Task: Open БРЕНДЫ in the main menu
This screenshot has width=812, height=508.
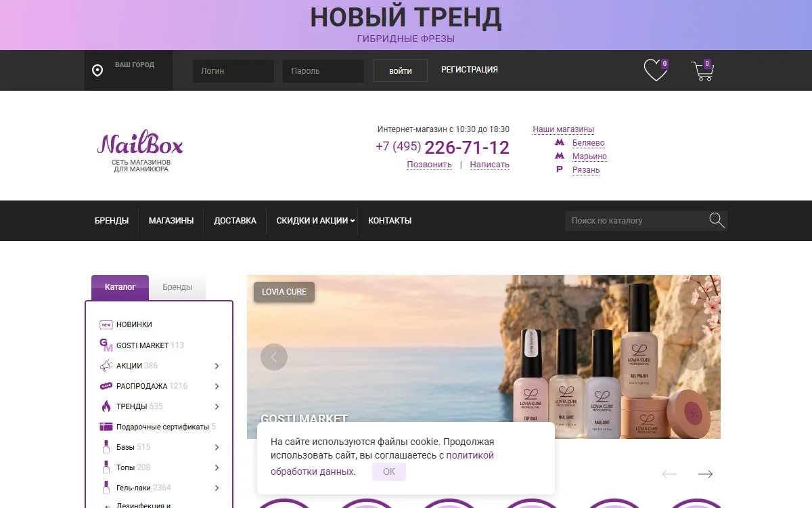Action: [112, 221]
